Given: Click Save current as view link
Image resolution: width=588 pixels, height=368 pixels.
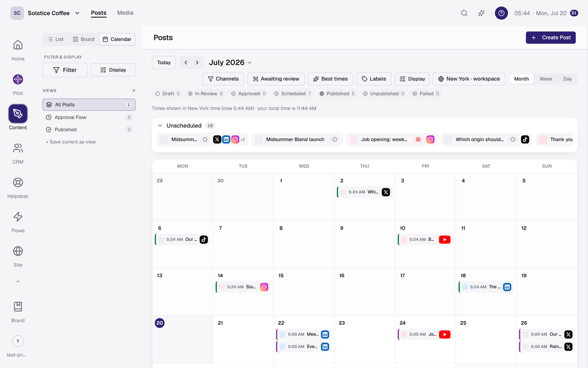Looking at the screenshot, I should tap(71, 142).
